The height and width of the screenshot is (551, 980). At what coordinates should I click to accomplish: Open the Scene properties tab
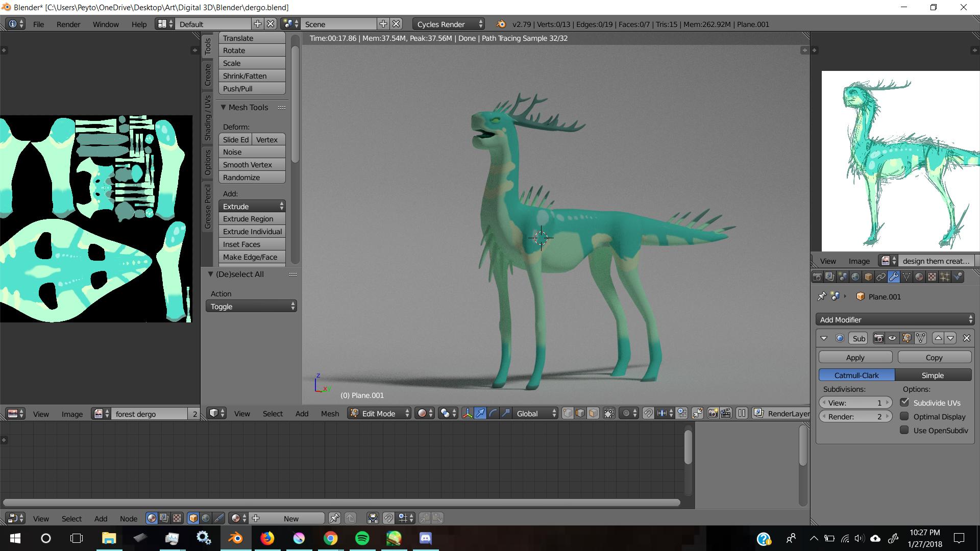pyautogui.click(x=843, y=277)
